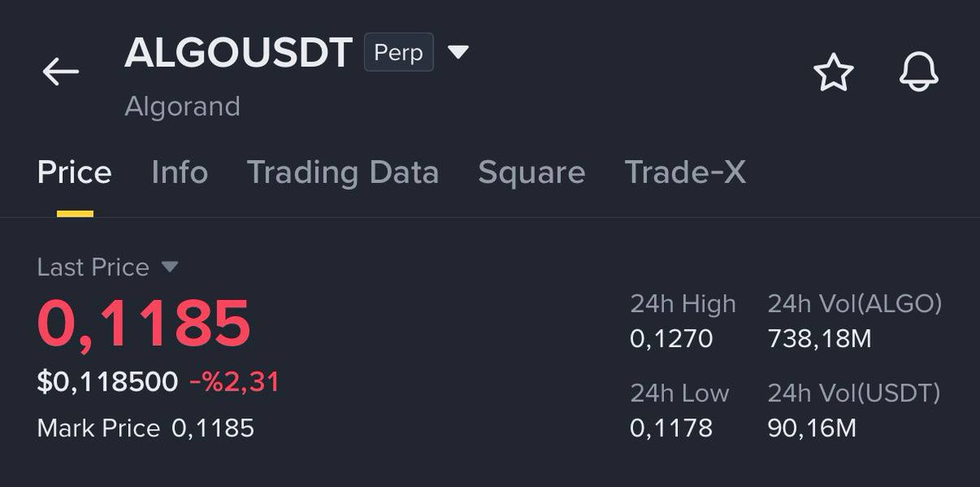Switch to the Info tab

(x=180, y=172)
